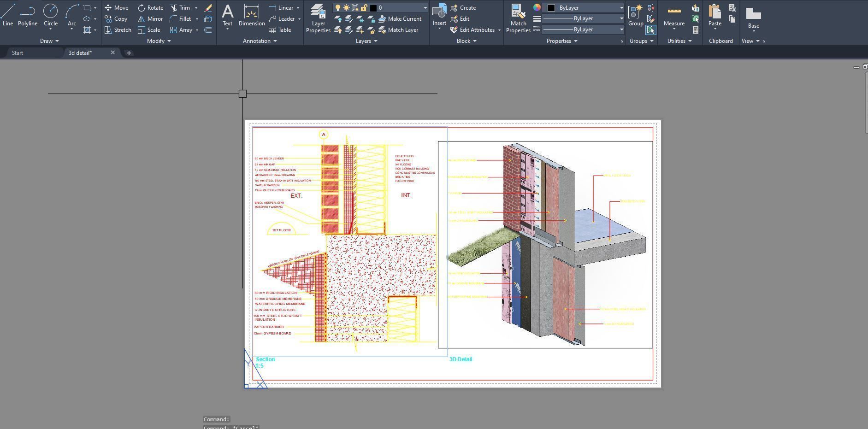Screen dimensions: 868x429
Task: Expand the Modify panel
Action: (159, 41)
